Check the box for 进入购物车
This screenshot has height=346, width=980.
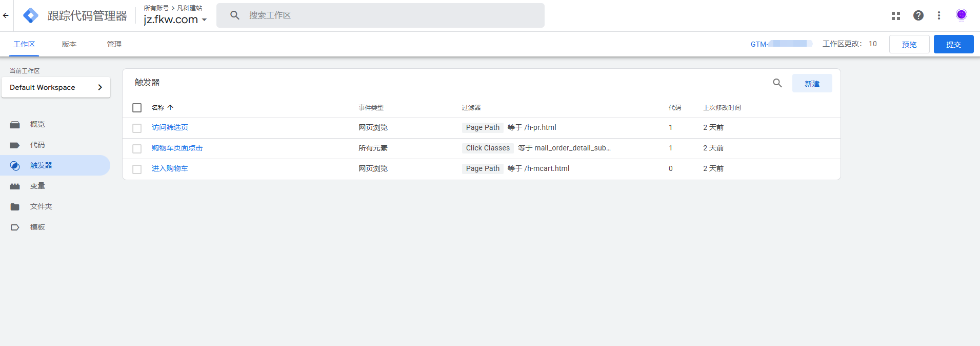(137, 169)
